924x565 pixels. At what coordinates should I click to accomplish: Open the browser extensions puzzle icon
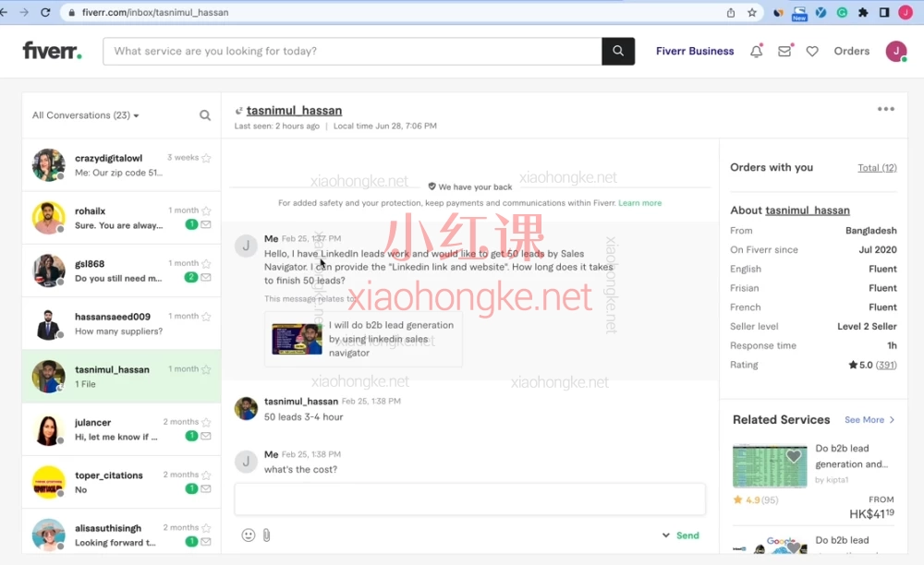pos(863,12)
